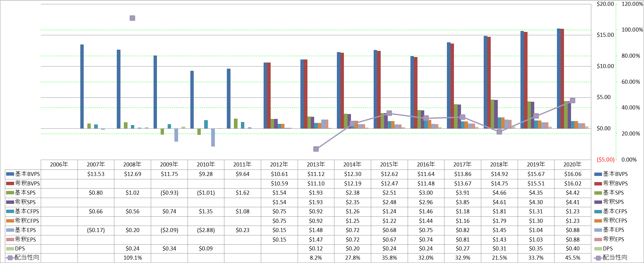Click the 基本CFPS row label in left legend
Screen dimensions: 644x263
(27, 212)
